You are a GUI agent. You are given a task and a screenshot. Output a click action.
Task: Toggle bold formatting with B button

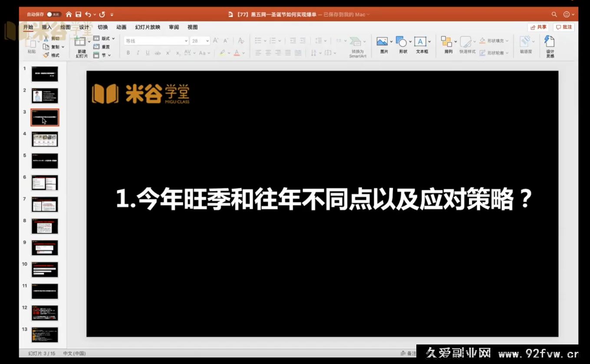(128, 53)
